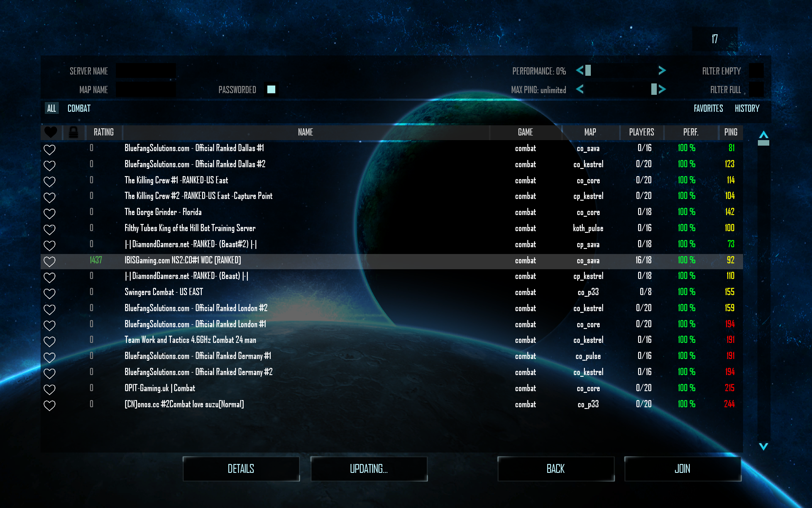The image size is (812, 508).
Task: Toggle the Filter Full checkbox
Action: [x=756, y=89]
